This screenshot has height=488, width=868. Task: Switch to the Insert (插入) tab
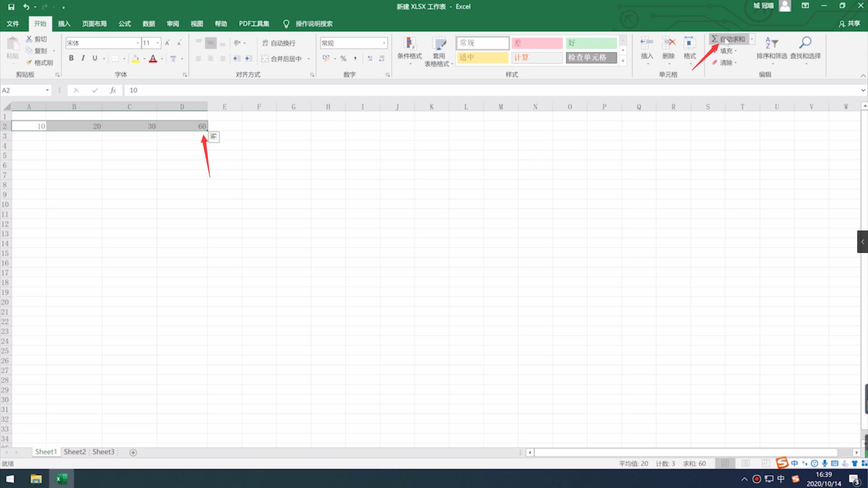pos(64,23)
